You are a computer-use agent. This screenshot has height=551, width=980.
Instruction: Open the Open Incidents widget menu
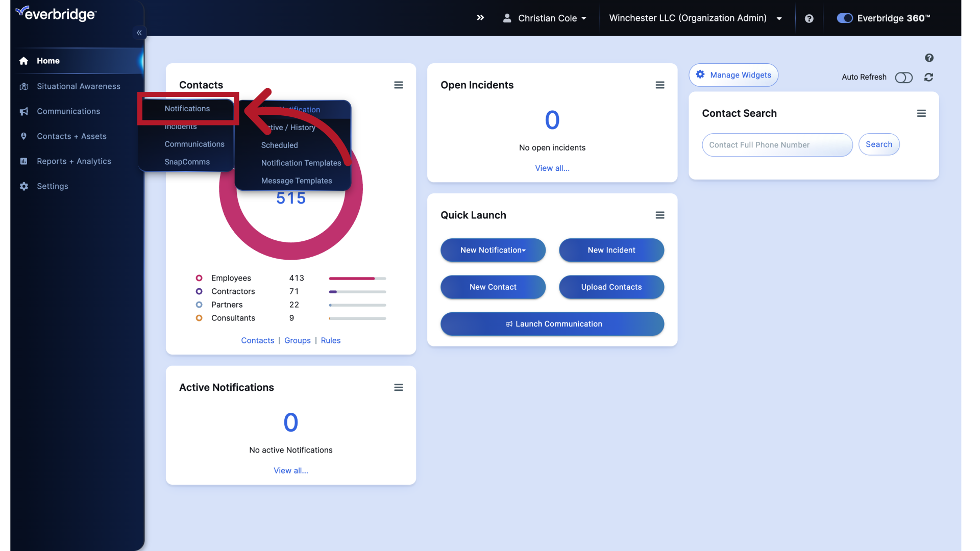[660, 85]
